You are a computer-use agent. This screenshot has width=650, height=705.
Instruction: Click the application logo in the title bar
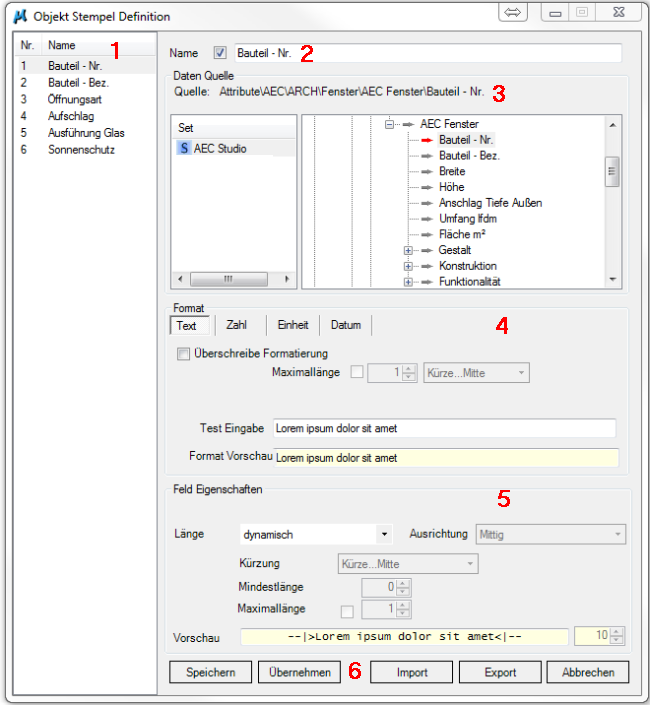click(x=20, y=17)
